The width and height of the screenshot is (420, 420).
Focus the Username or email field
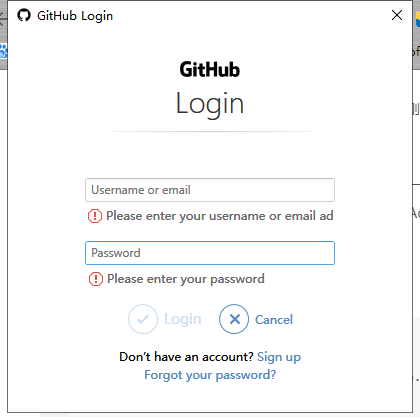[210, 190]
